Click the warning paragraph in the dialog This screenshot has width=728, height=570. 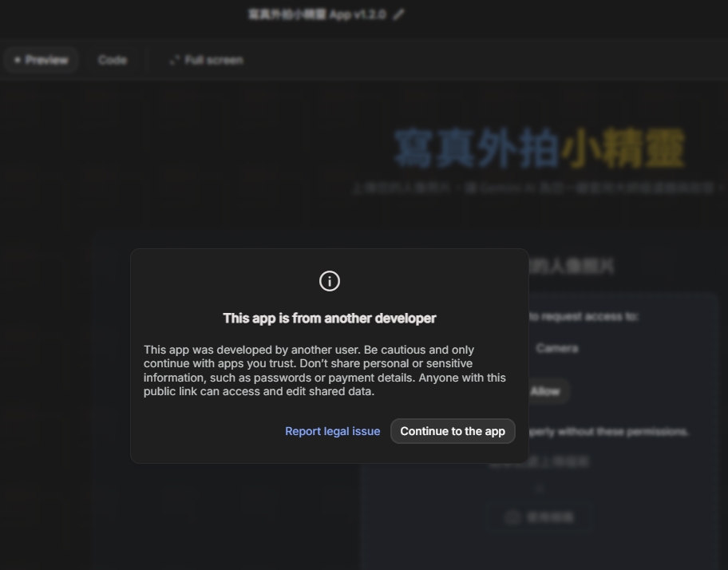tap(324, 370)
